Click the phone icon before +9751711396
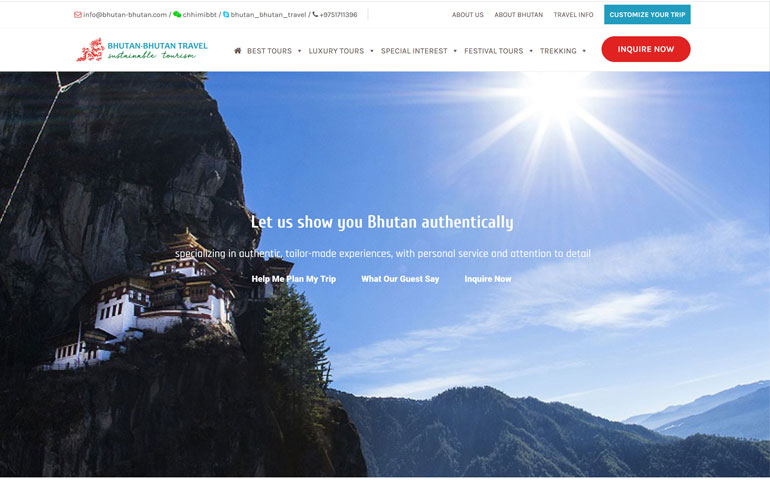 click(x=315, y=15)
